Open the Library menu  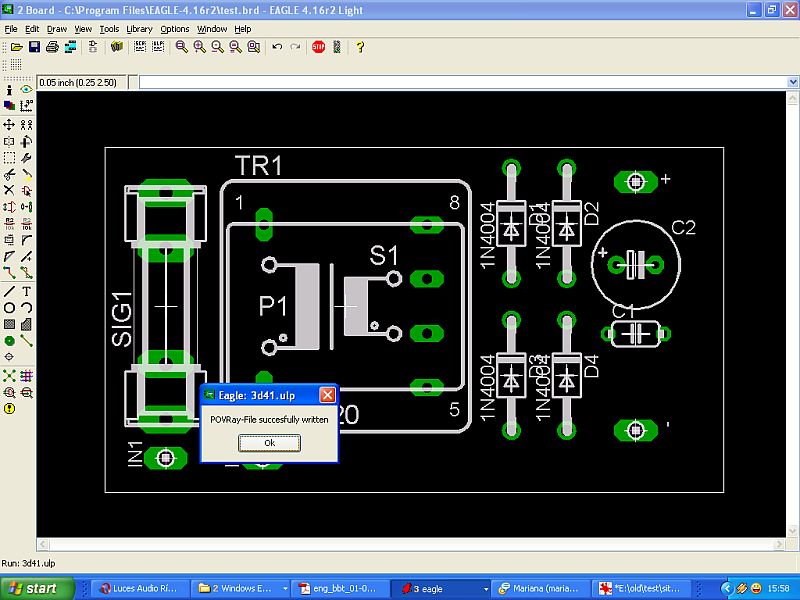[x=139, y=29]
